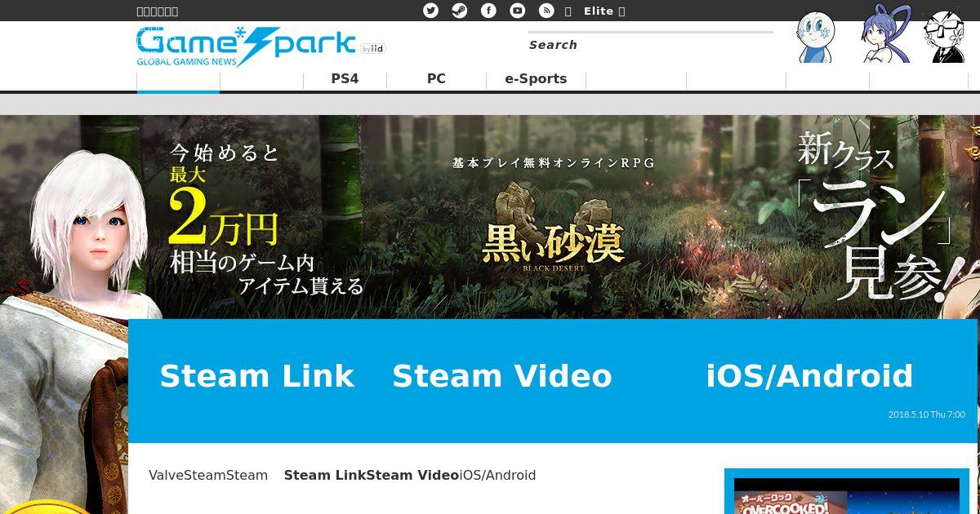Select the PC navigation tab
Screen dimensions: 980x514
(436, 79)
